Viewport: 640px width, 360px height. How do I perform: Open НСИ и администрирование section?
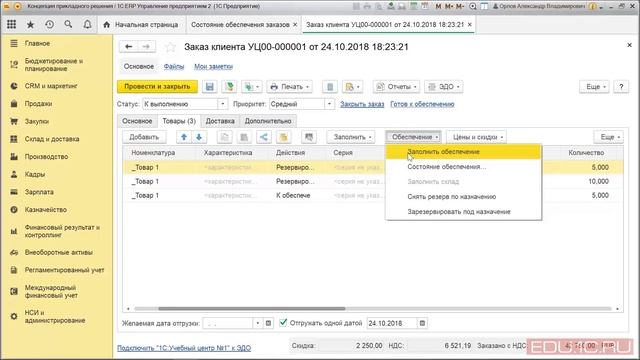(x=55, y=316)
